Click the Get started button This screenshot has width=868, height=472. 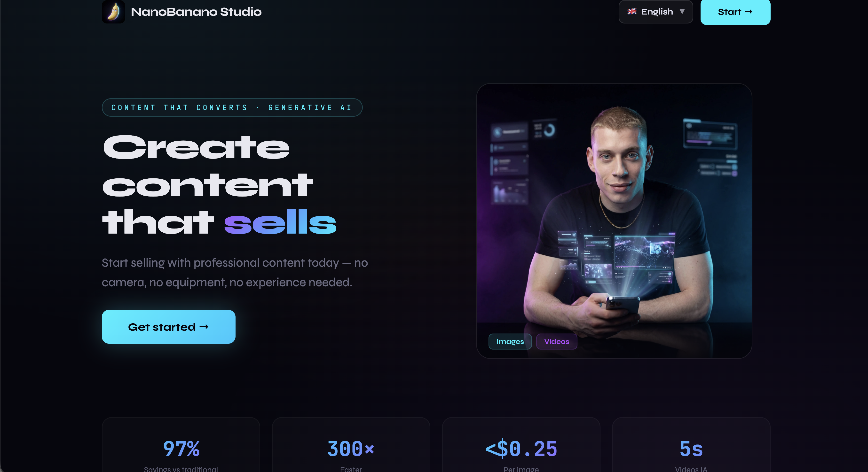coord(168,327)
